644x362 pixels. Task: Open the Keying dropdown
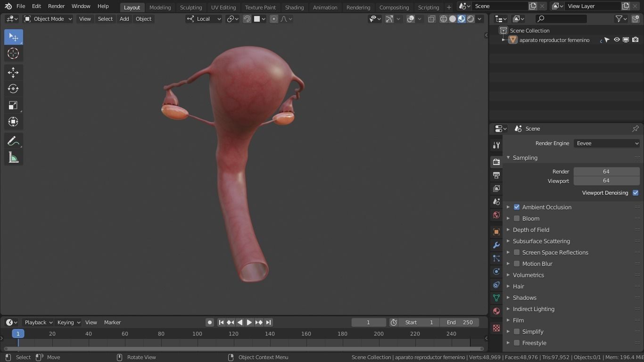(x=68, y=322)
